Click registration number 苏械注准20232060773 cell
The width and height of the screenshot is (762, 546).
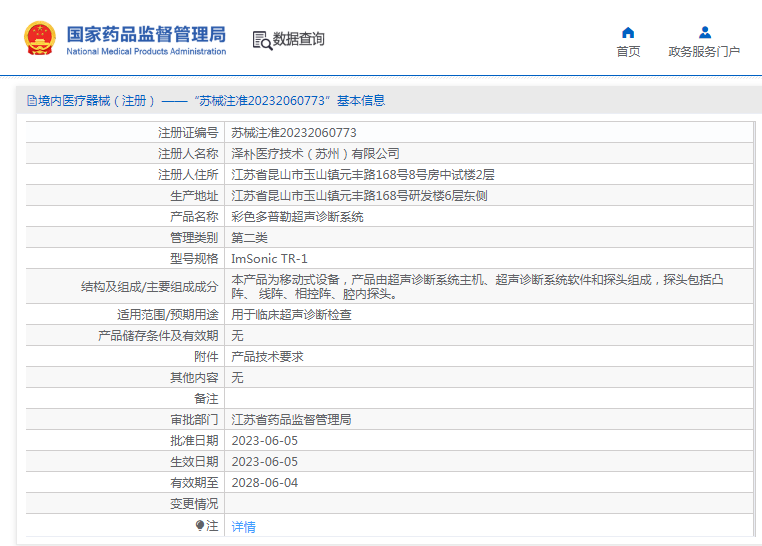[294, 132]
